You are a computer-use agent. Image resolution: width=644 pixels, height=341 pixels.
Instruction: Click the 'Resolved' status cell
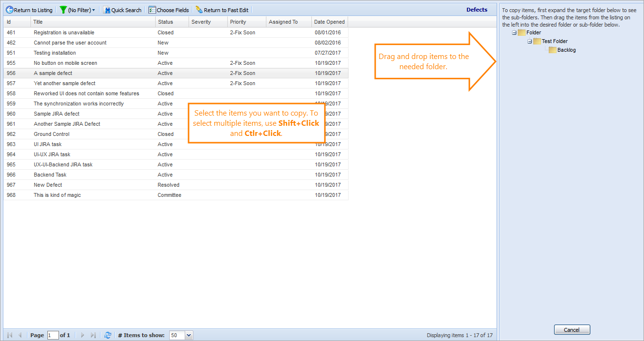click(168, 185)
